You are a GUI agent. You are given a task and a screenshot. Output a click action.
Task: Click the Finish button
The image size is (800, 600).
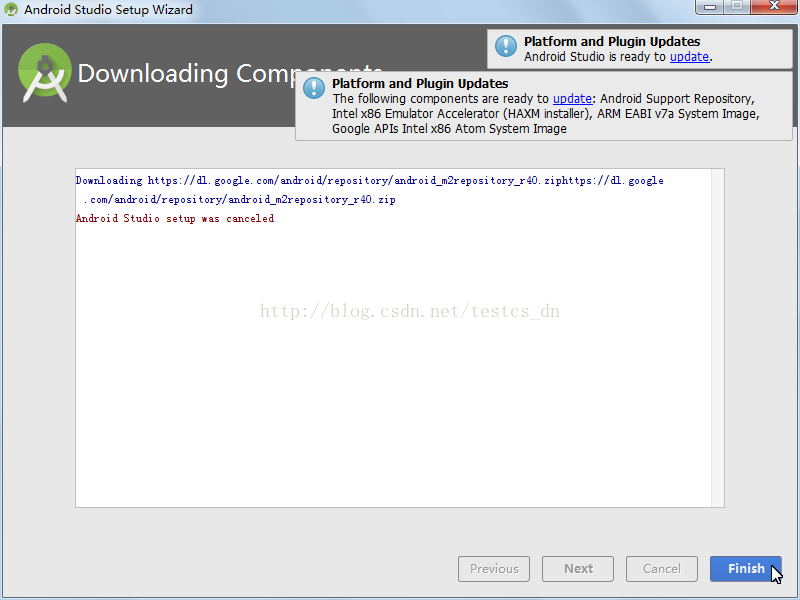coord(745,568)
